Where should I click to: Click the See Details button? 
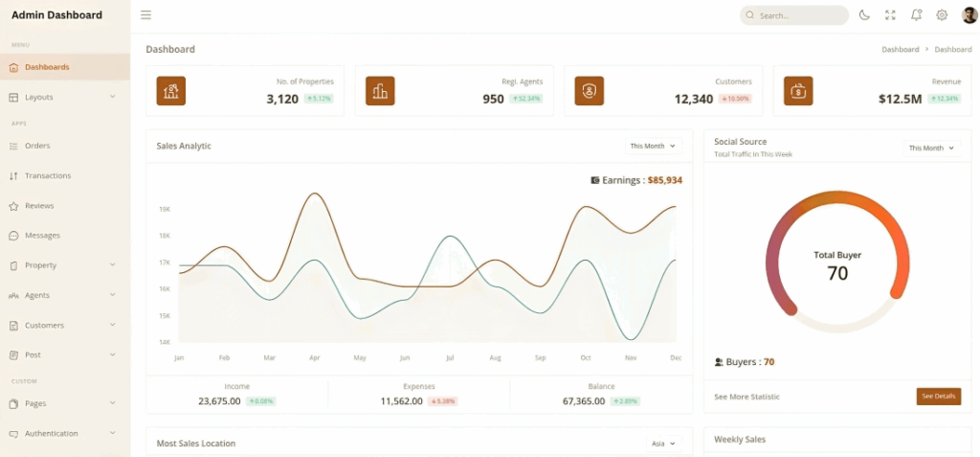938,397
